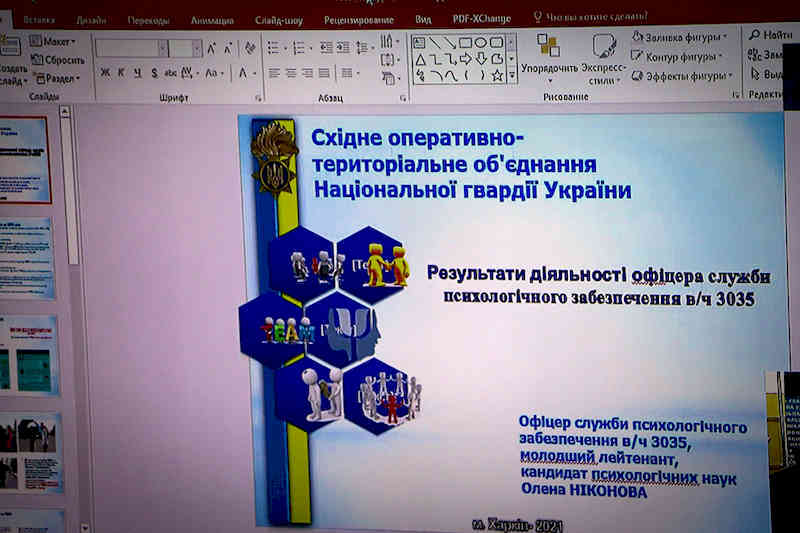
Task: Toggle strikethrough (abc)
Action: [x=170, y=73]
